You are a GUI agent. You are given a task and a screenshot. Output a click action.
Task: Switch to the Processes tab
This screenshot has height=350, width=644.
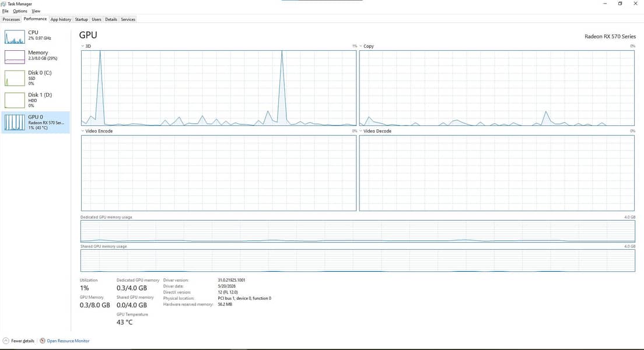(11, 19)
